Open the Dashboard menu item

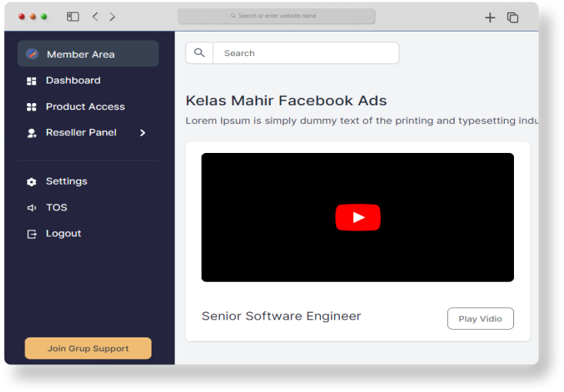[x=73, y=81]
